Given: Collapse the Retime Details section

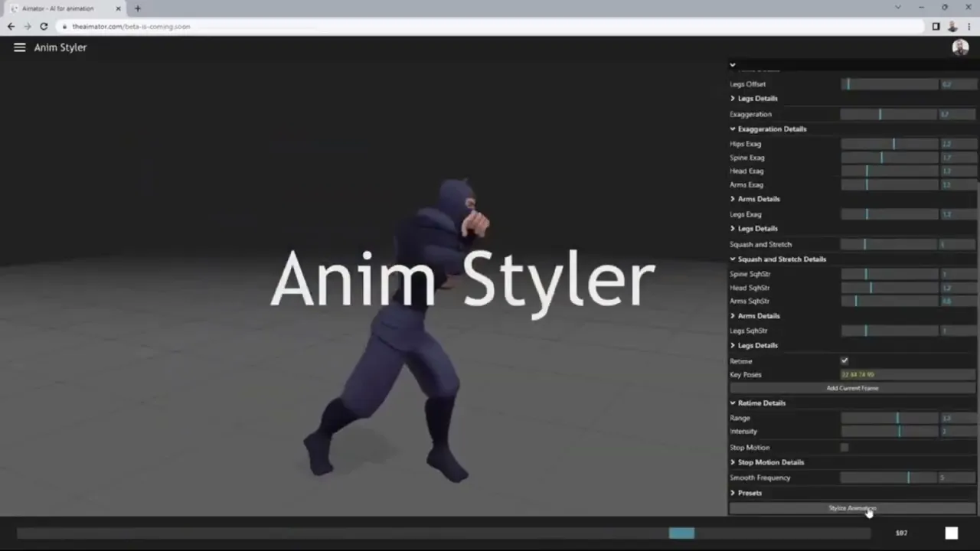Looking at the screenshot, I should coord(758,403).
